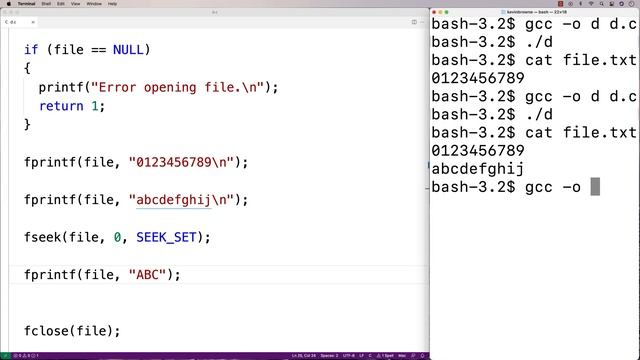The image size is (640, 360).
Task: Click Bluetooth icon in menu bar
Action: pyautogui.click(x=580, y=4)
